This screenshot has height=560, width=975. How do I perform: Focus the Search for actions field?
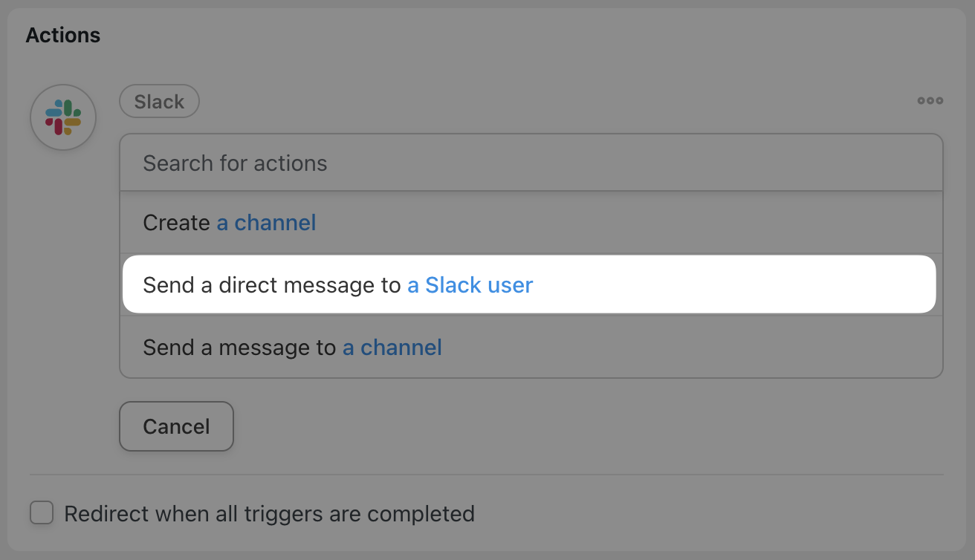(x=531, y=163)
